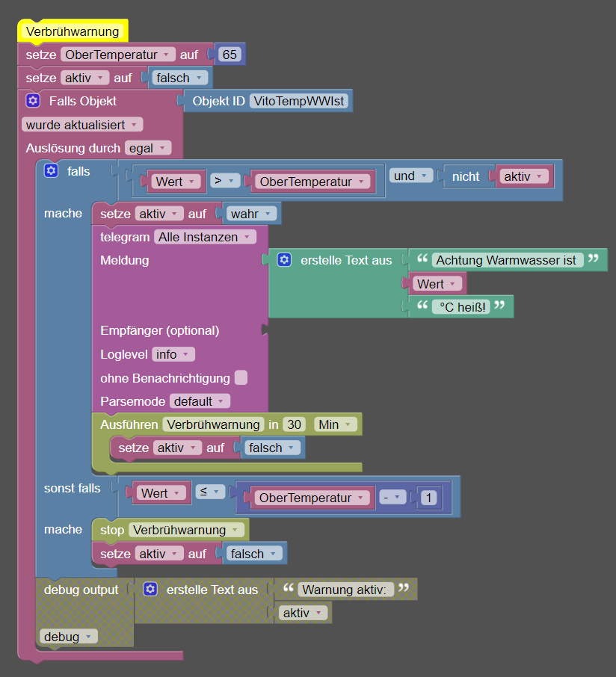Open debug severity level dropdown
This screenshot has height=677, width=616.
coord(68,637)
